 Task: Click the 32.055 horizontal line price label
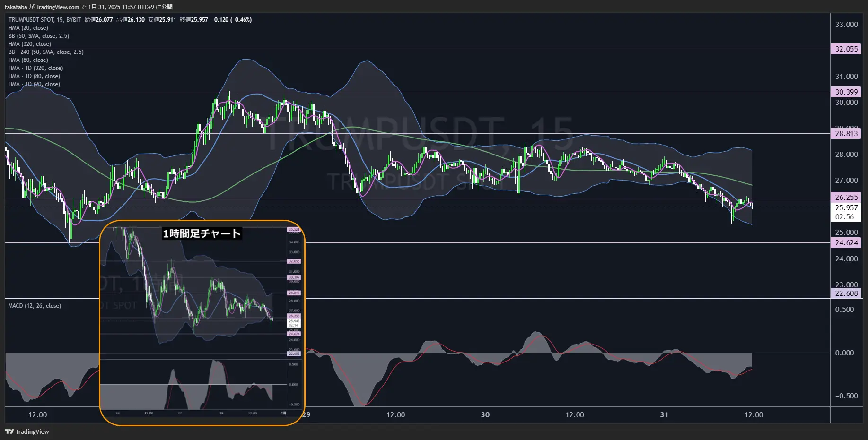click(846, 49)
